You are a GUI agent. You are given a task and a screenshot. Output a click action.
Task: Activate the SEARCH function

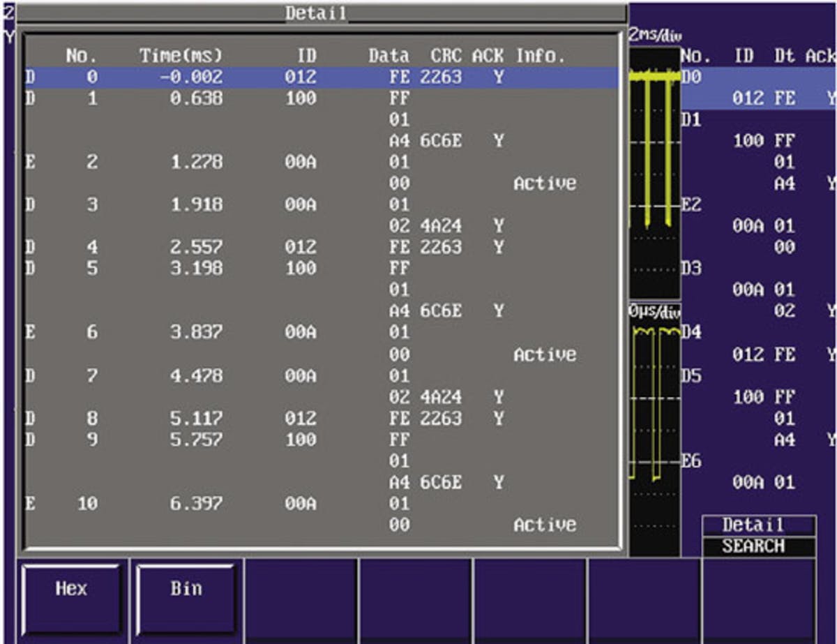(x=758, y=546)
